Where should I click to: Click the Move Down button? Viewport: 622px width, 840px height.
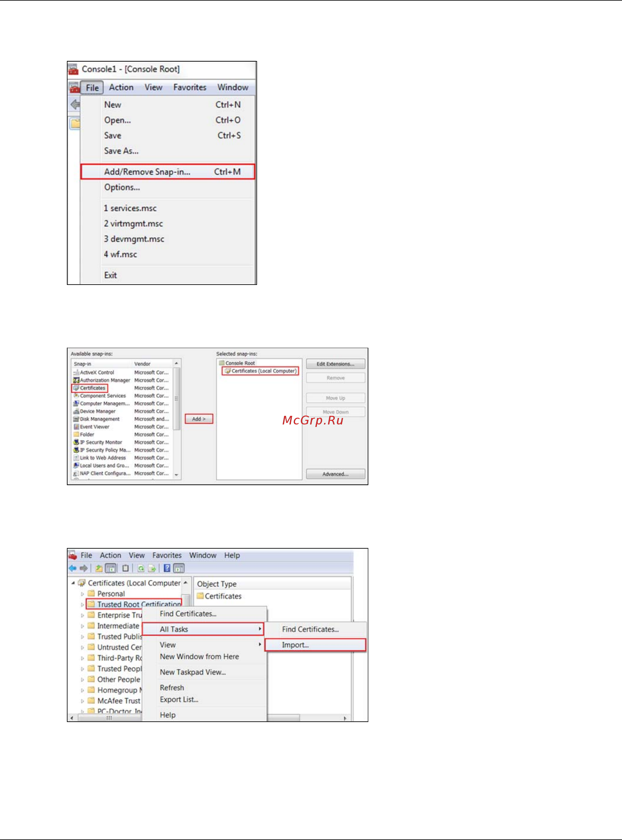point(335,412)
